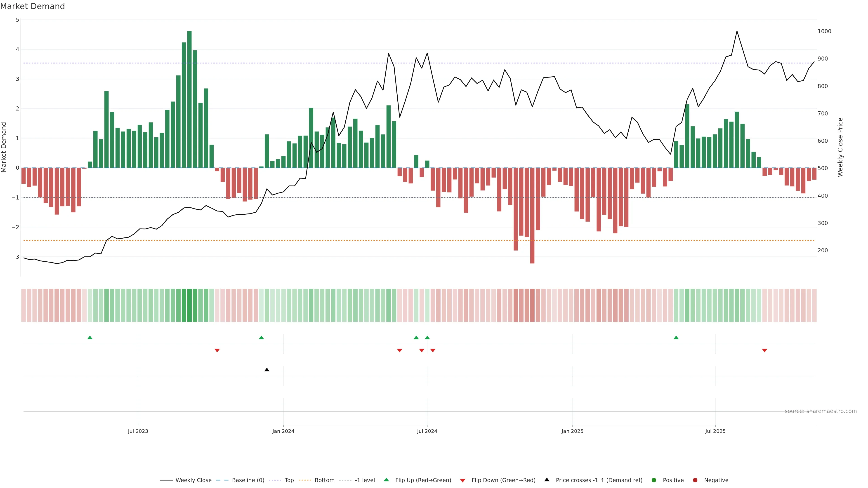Click the Market Demand chart title
868x488 pixels.
(32, 6)
